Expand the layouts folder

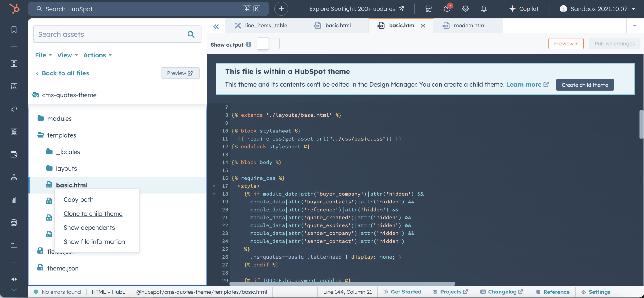[62, 168]
